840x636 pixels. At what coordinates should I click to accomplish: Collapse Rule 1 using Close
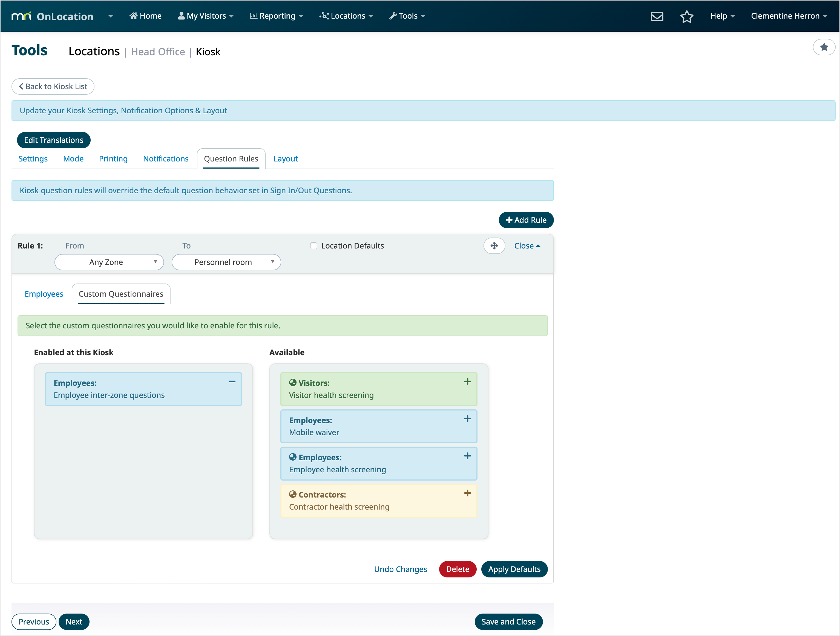527,245
